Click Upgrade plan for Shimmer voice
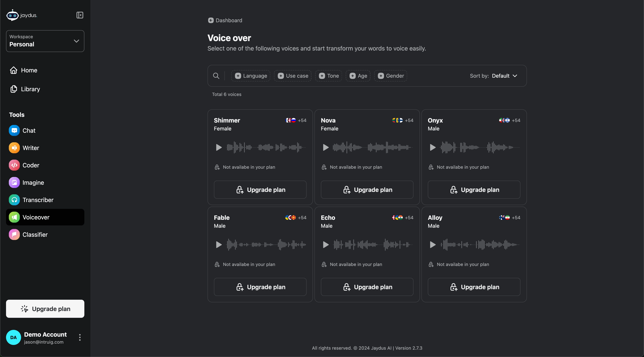644x357 pixels. (x=260, y=189)
